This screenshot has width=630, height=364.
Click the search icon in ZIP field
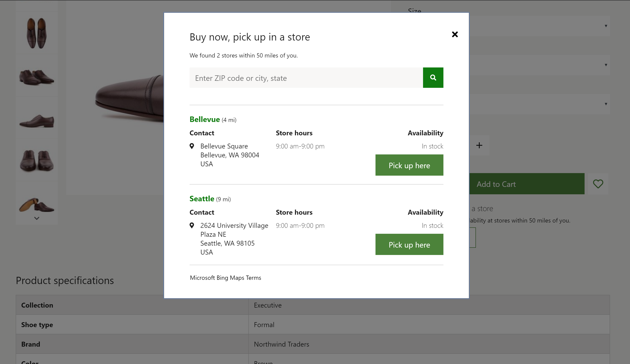tap(433, 78)
